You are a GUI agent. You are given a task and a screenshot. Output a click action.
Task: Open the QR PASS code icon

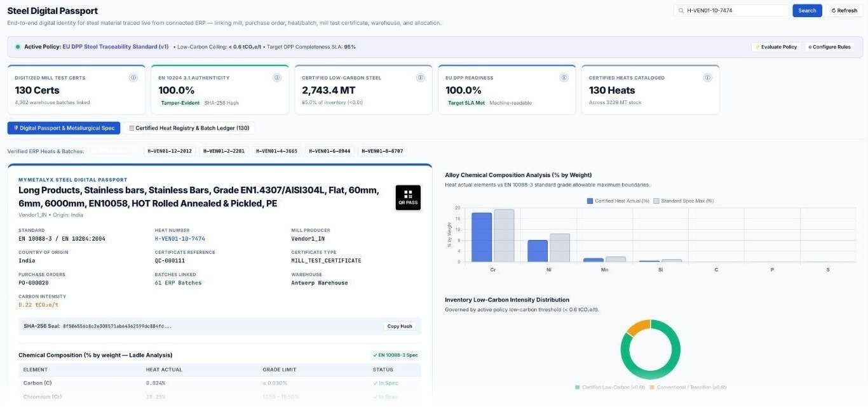tap(408, 197)
